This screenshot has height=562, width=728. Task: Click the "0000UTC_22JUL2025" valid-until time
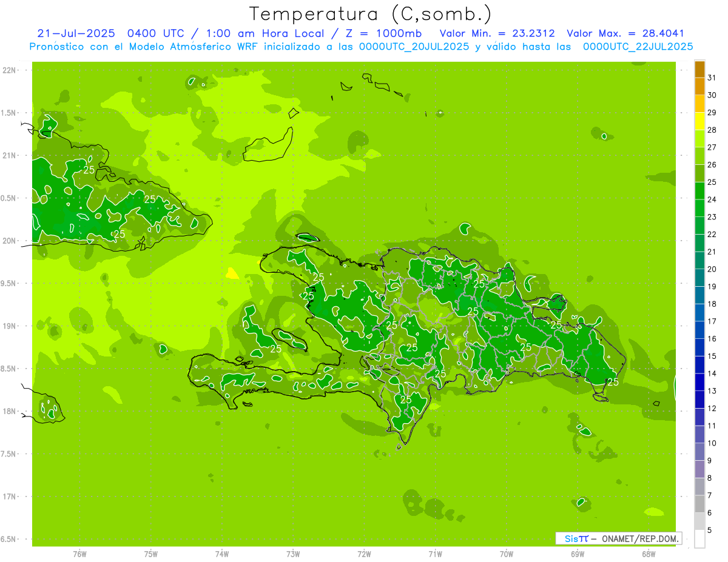pyautogui.click(x=638, y=47)
